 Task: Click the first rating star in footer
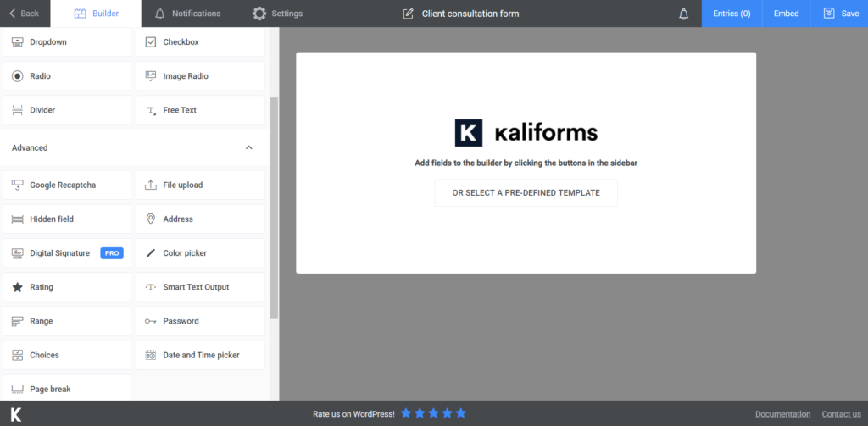tap(406, 413)
